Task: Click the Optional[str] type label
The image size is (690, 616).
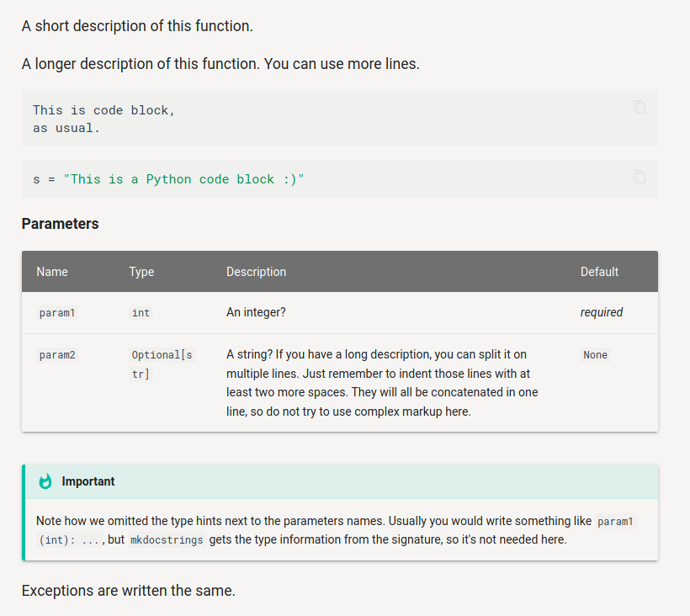Action: click(162, 364)
